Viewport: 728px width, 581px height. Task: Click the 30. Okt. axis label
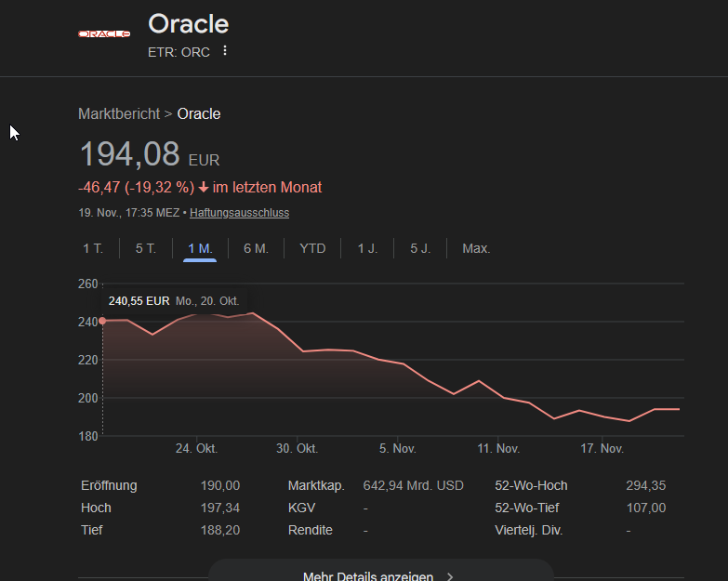click(x=298, y=449)
